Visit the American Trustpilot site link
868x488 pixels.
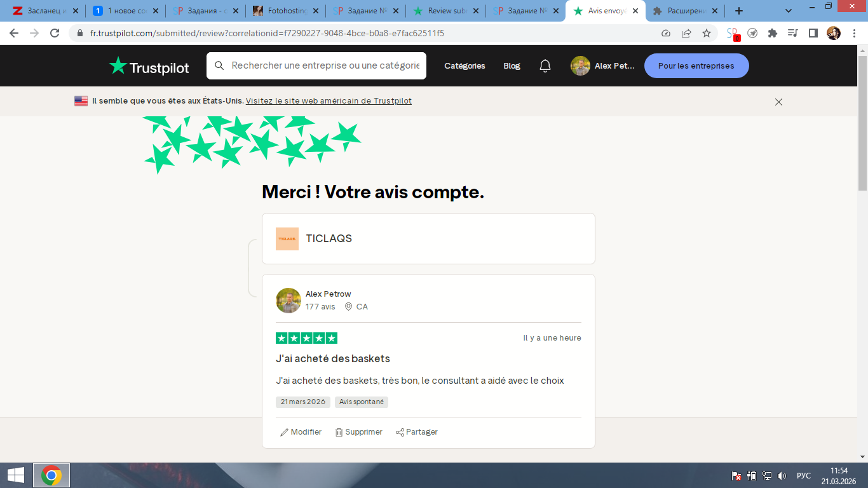tap(329, 101)
